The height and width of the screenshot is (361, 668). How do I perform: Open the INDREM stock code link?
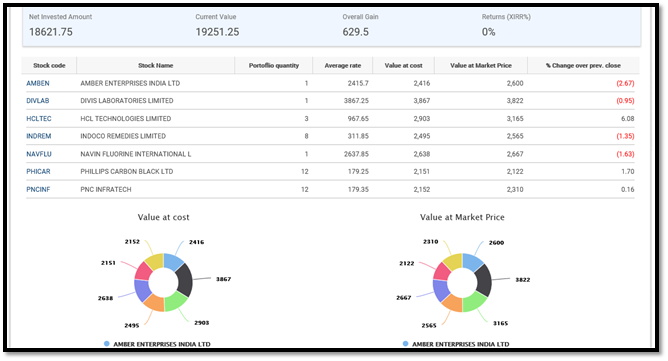point(39,136)
